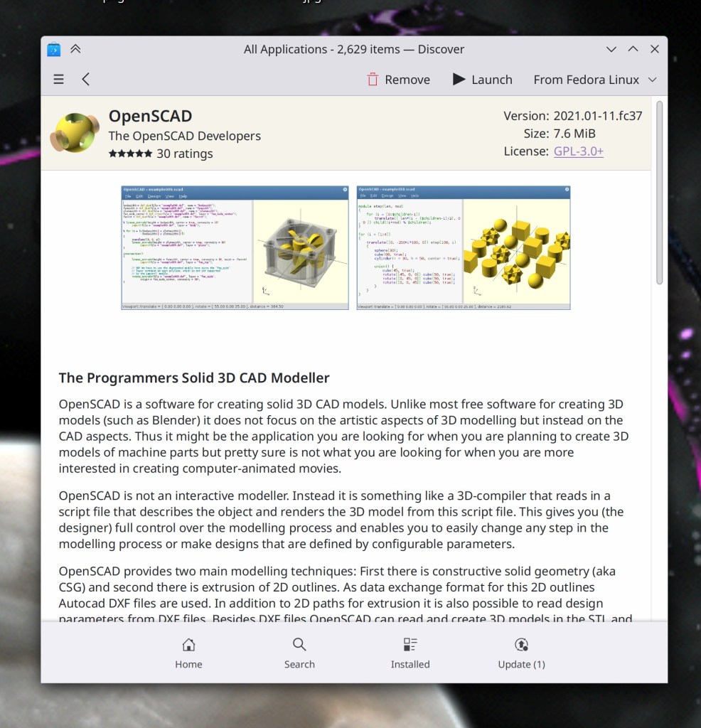Click the back navigation arrow

click(x=85, y=79)
